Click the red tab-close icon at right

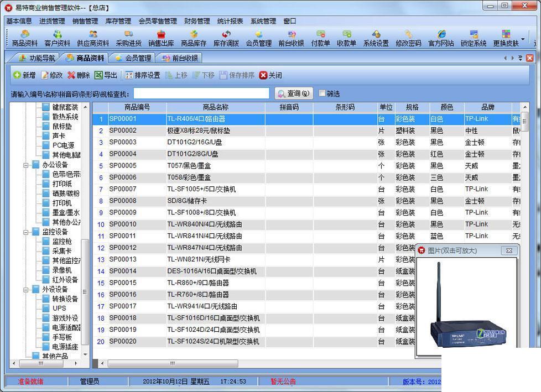[x=529, y=58]
